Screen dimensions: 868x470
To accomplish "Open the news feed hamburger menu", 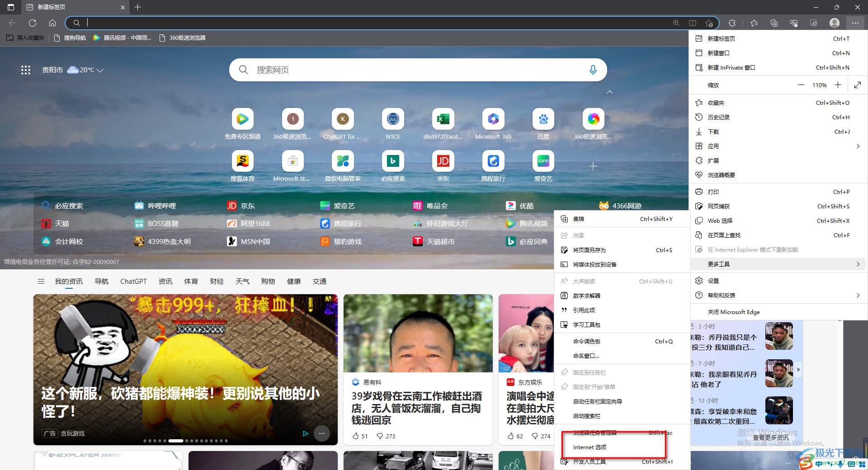I will click(41, 282).
